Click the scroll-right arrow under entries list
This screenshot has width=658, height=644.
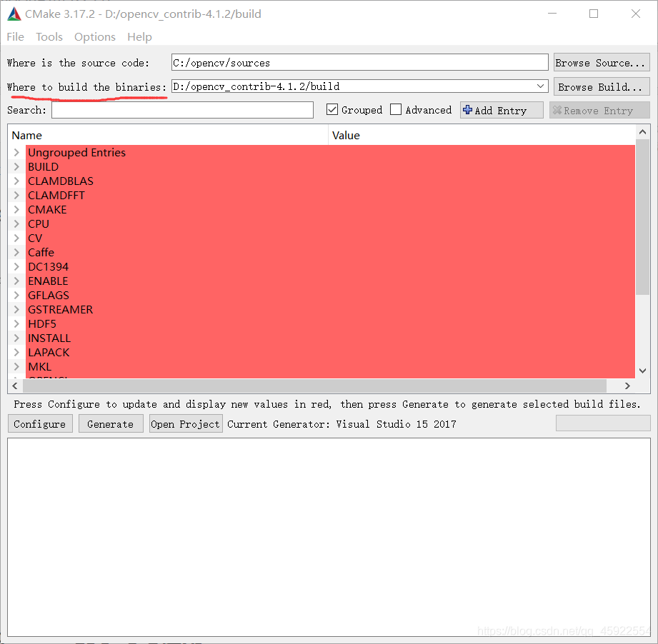[627, 386]
